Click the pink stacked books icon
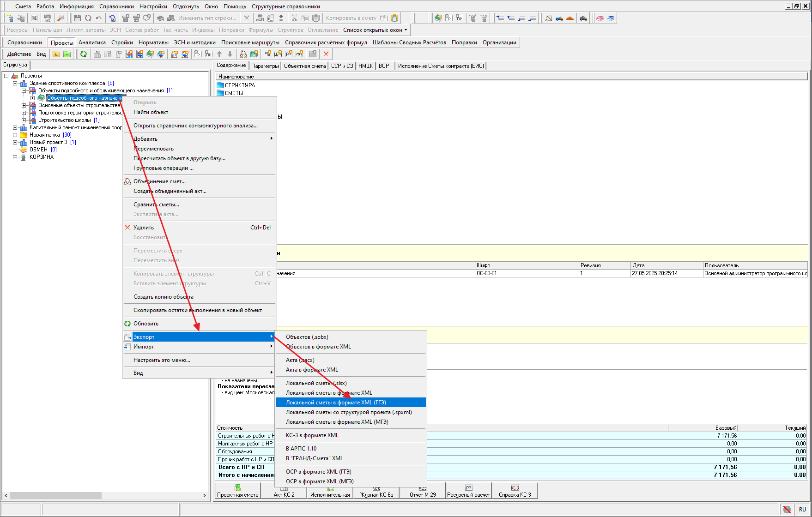Screen dimensions: 812x517 600,18
